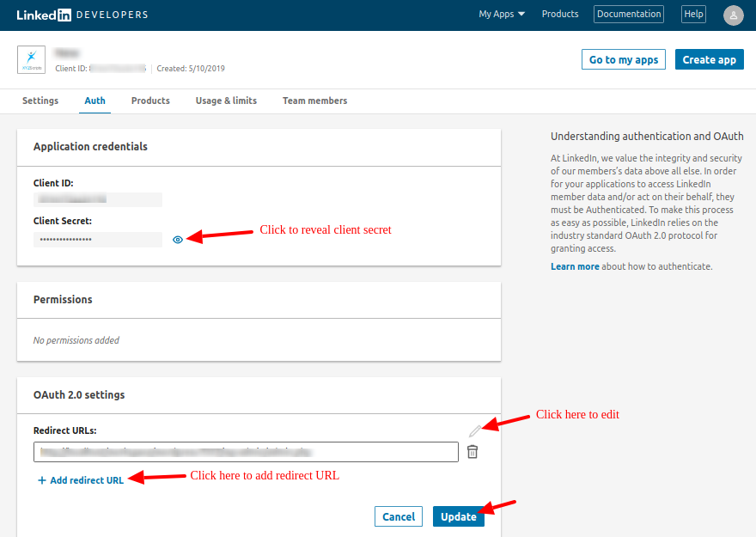
Task: Click the pencil edit icon for Redirect URLs
Action: [475, 430]
